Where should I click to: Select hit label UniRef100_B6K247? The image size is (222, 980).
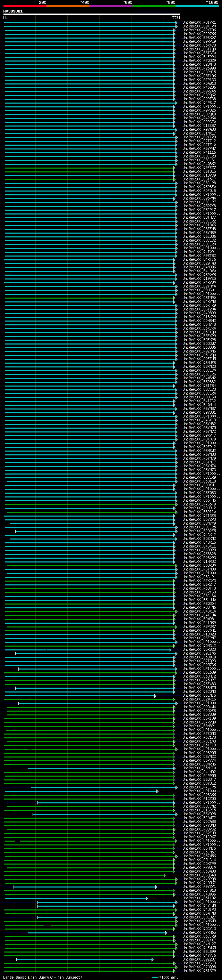click(199, 585)
